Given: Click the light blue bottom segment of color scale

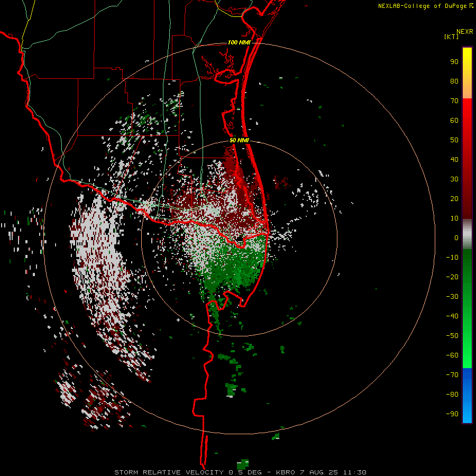Looking at the screenshot, I should coord(467,413).
